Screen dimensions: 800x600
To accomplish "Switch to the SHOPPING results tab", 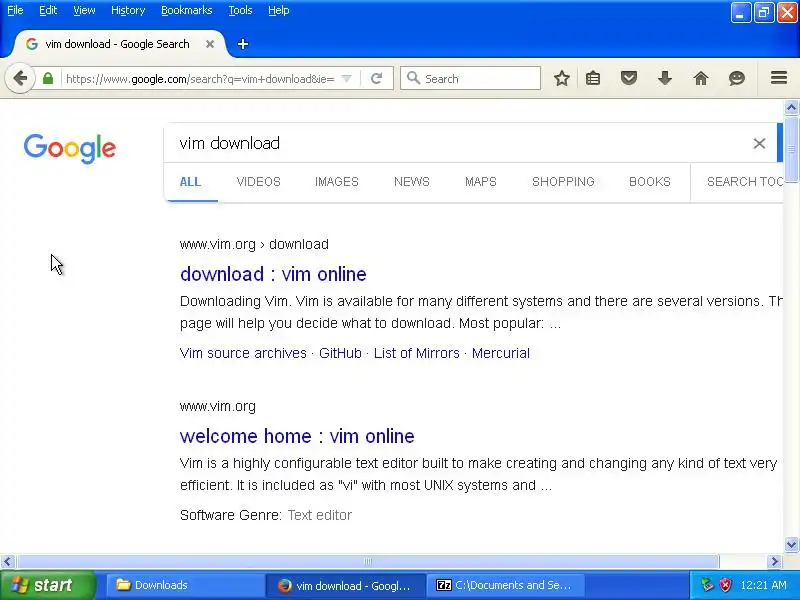I will [563, 182].
